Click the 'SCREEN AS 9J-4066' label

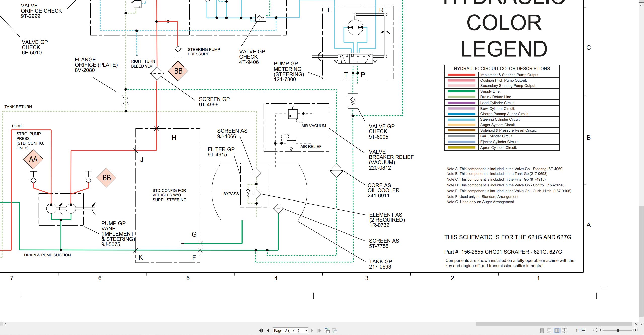(x=232, y=133)
